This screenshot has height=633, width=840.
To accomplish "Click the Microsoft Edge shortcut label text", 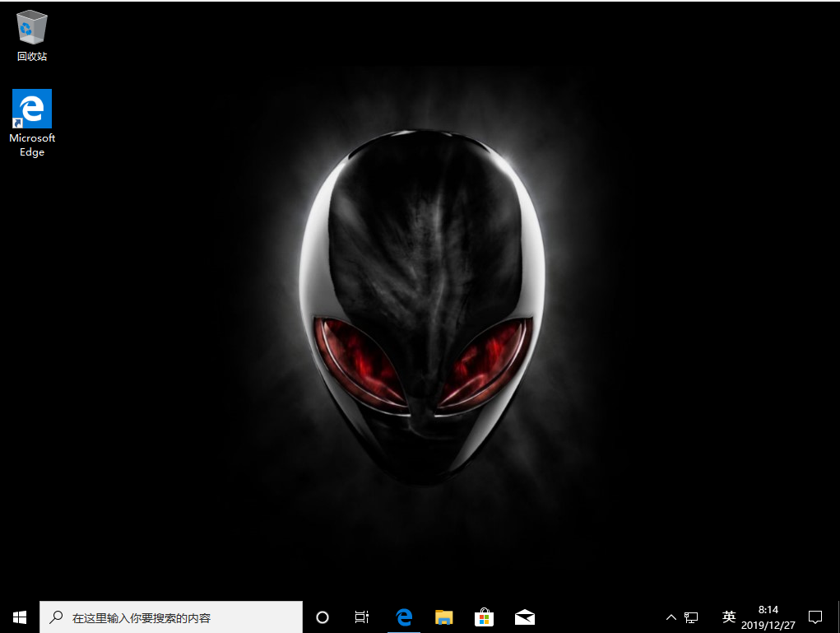I will click(x=31, y=144).
